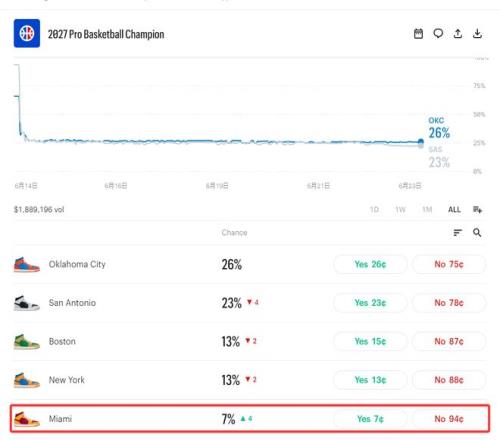Click the 2027 Pro Basketball Champion title
Screen dimensions: 500x440
click(x=106, y=34)
